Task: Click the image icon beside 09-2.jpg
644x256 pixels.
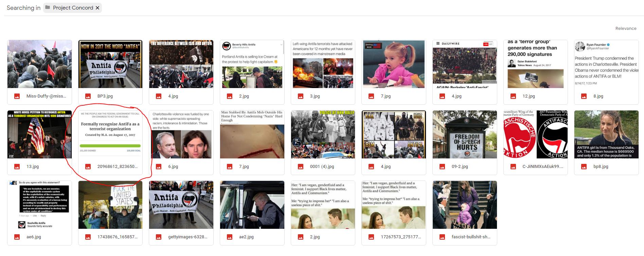Action: point(442,167)
